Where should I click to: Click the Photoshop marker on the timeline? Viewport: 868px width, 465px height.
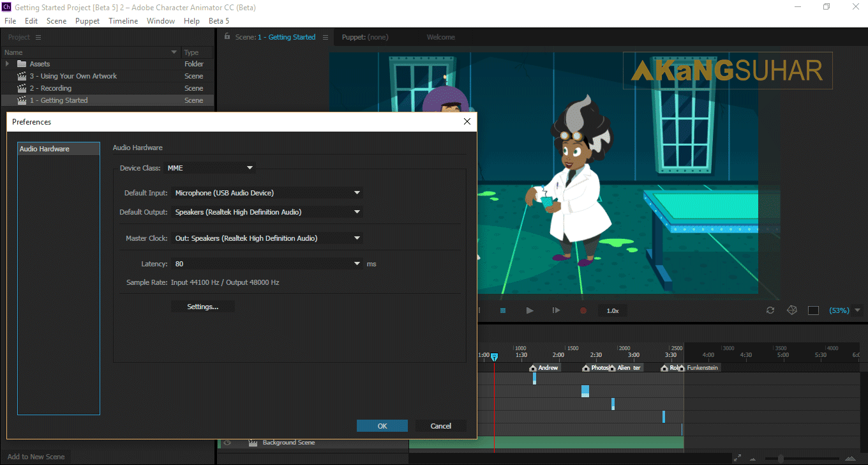click(596, 368)
